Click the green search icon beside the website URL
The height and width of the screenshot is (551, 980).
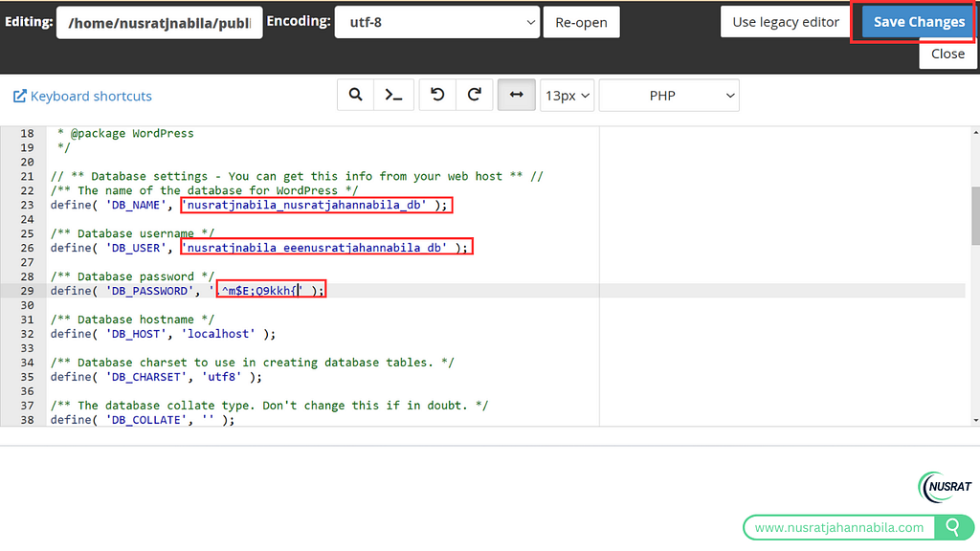954,527
